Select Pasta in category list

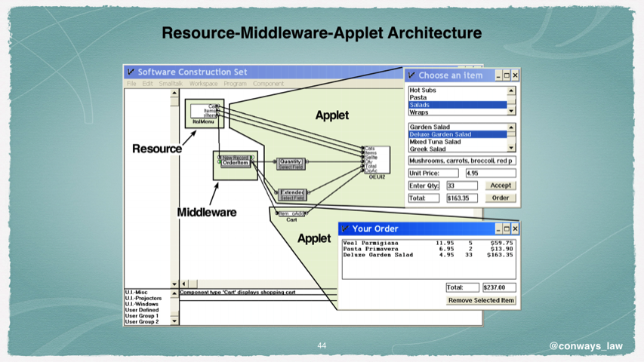pos(458,97)
